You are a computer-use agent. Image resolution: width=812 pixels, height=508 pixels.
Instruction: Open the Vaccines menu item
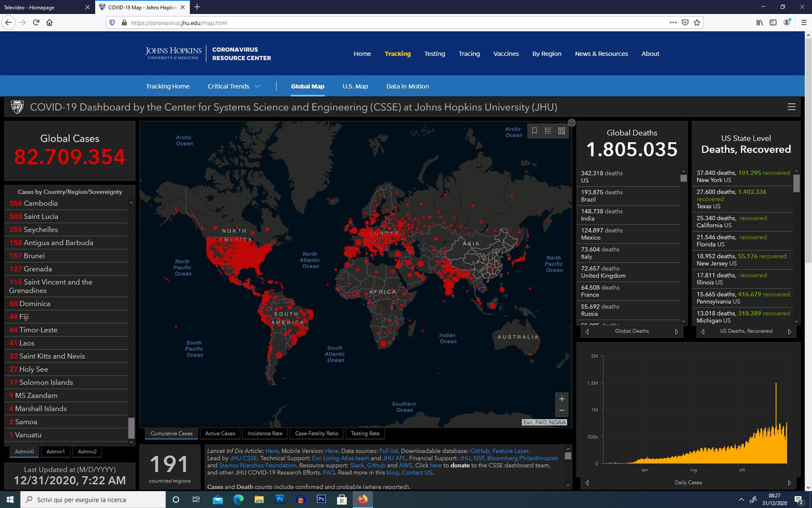click(506, 54)
